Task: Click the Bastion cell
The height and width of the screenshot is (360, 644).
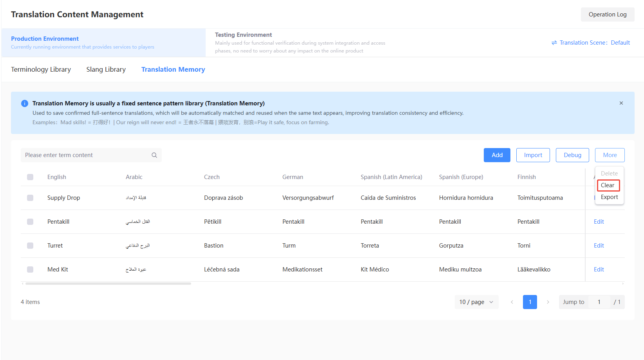Action: click(x=214, y=246)
